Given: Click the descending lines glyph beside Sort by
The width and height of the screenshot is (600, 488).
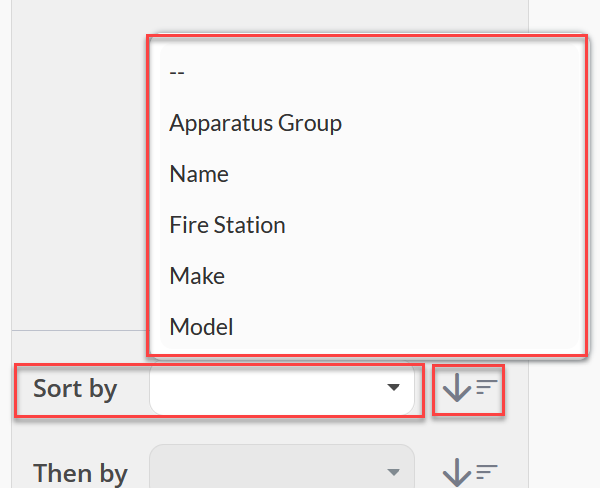Looking at the screenshot, I should [487, 387].
